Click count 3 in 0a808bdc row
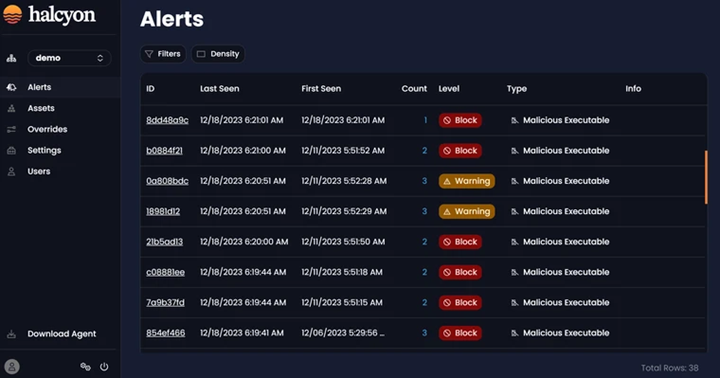720x378 pixels. (424, 181)
